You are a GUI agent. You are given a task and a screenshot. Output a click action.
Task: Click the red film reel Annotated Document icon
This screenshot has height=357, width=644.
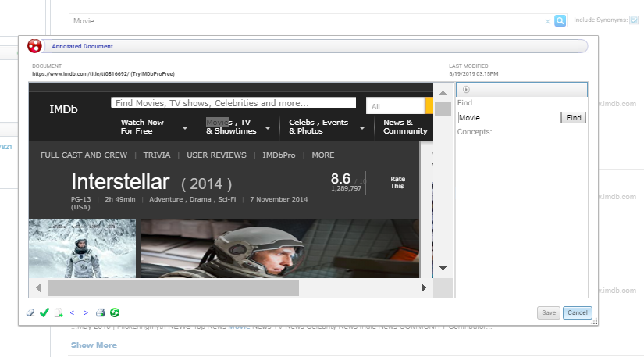click(34, 46)
